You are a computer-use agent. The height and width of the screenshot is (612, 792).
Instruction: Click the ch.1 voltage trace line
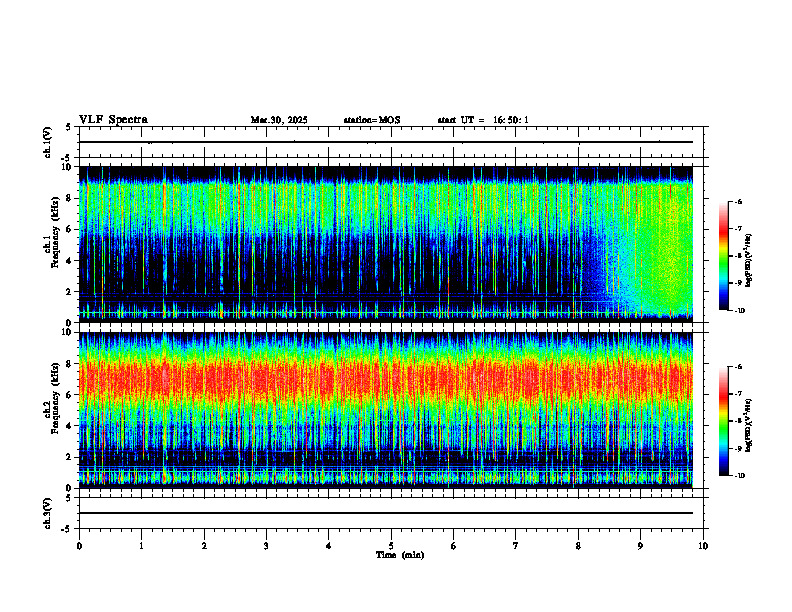tap(386, 142)
